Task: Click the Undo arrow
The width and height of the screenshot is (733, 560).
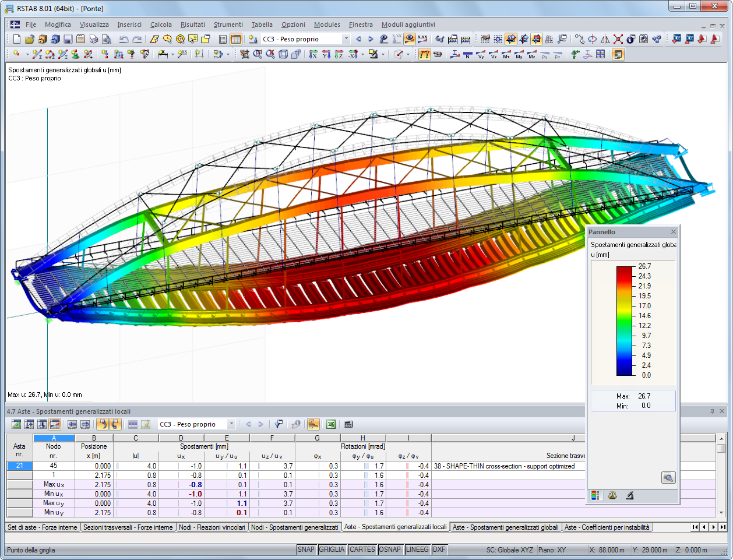Action: click(x=124, y=39)
